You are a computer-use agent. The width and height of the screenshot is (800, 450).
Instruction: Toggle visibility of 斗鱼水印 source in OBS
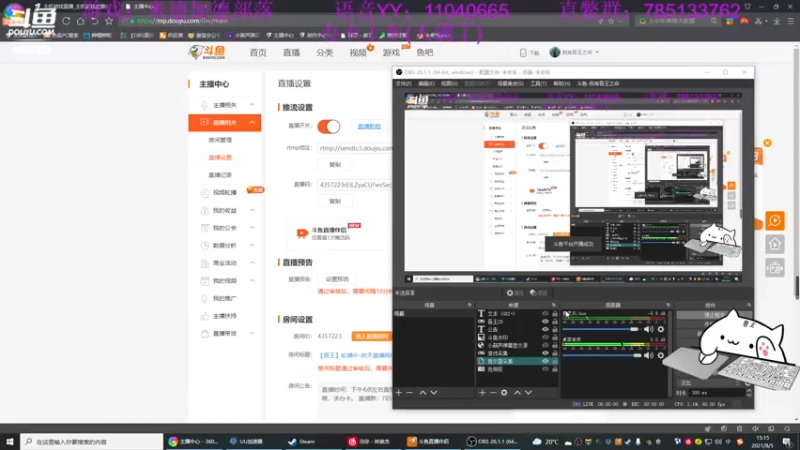tap(545, 337)
